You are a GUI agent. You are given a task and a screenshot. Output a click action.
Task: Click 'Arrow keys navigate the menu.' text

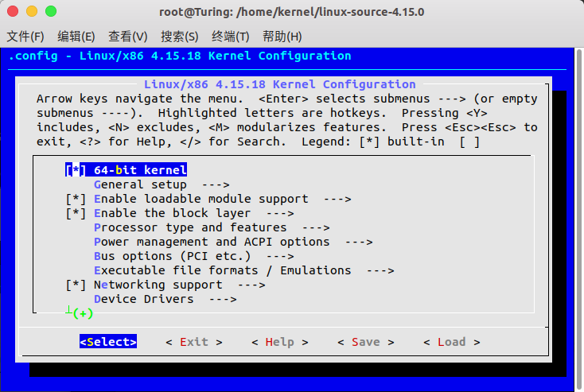[140, 99]
